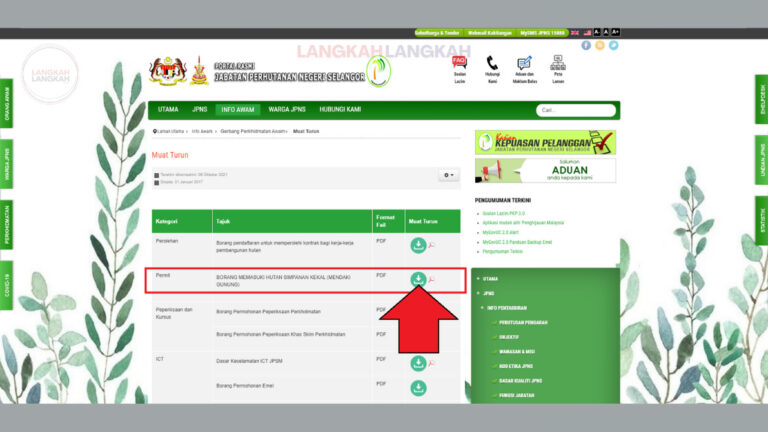
Task: Open the WARGA JPNS side tab
Action: coord(6,164)
